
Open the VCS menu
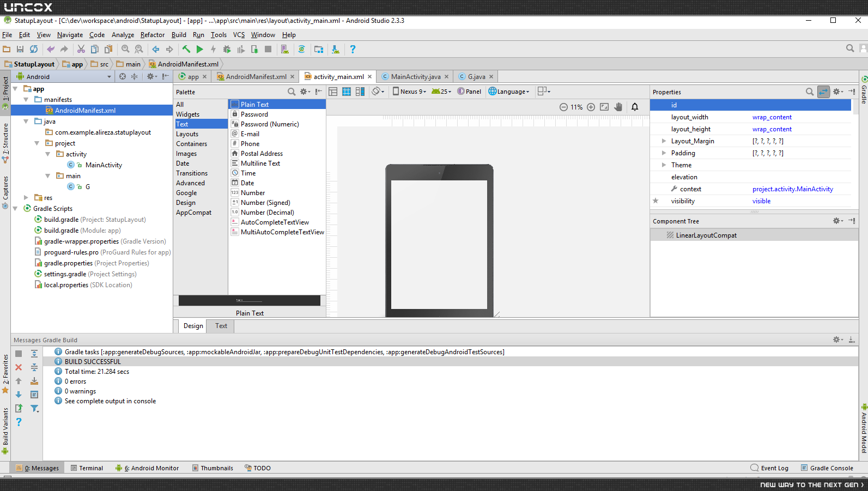[239, 35]
